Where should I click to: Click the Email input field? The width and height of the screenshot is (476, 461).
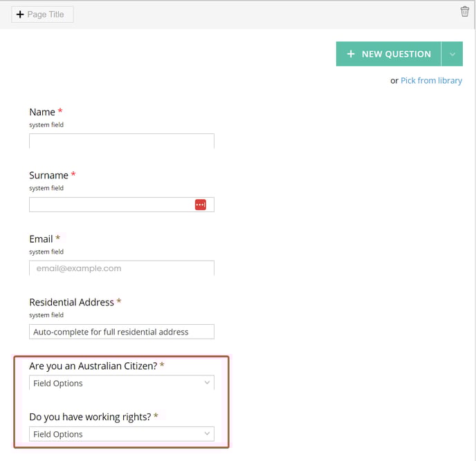click(122, 268)
